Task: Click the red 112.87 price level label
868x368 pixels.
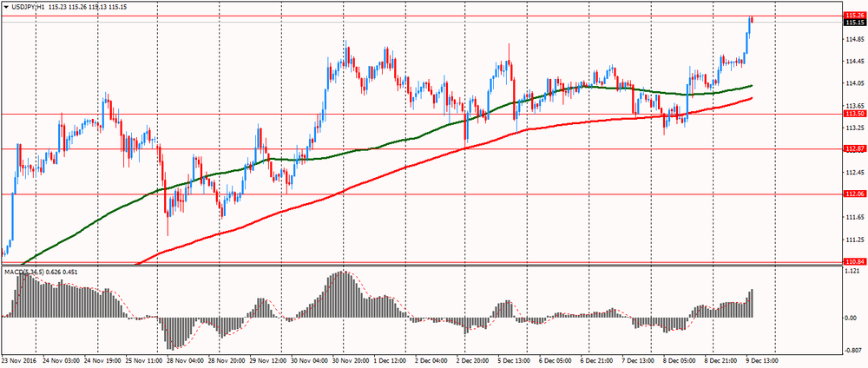Action: tap(855, 149)
